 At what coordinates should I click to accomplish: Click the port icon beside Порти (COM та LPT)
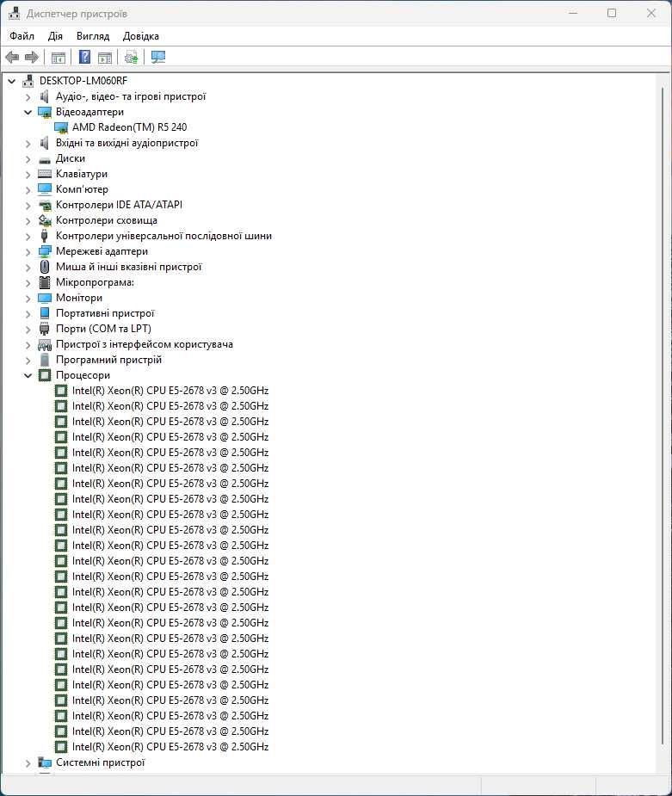click(45, 329)
